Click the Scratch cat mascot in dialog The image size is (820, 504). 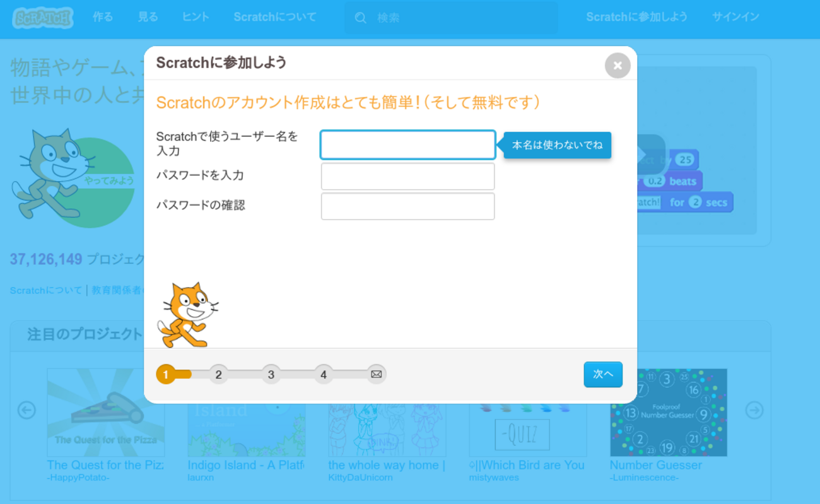point(187,315)
